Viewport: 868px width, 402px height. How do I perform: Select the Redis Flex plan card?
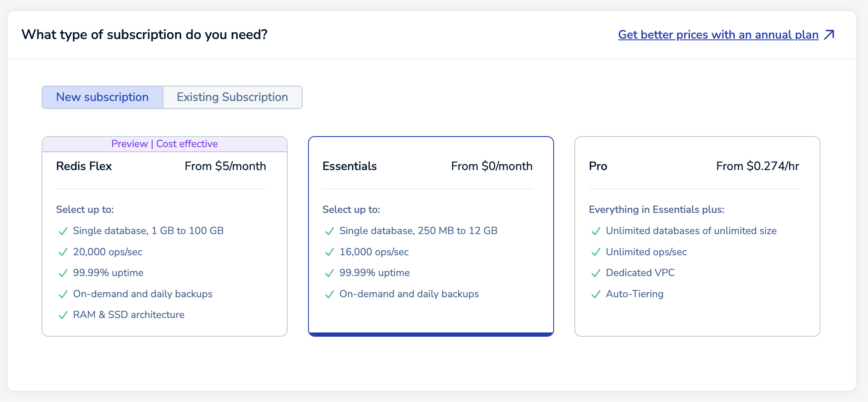coord(165,254)
